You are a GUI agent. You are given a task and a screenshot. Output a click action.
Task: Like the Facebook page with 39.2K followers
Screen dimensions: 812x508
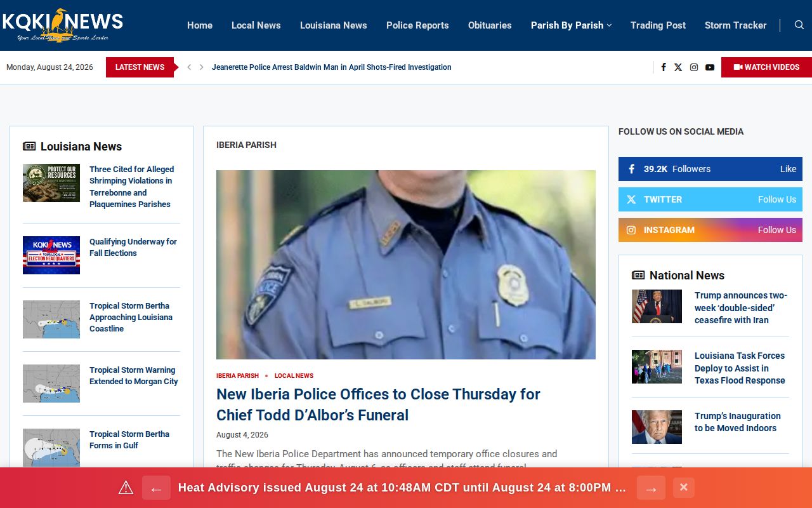pos(710,169)
